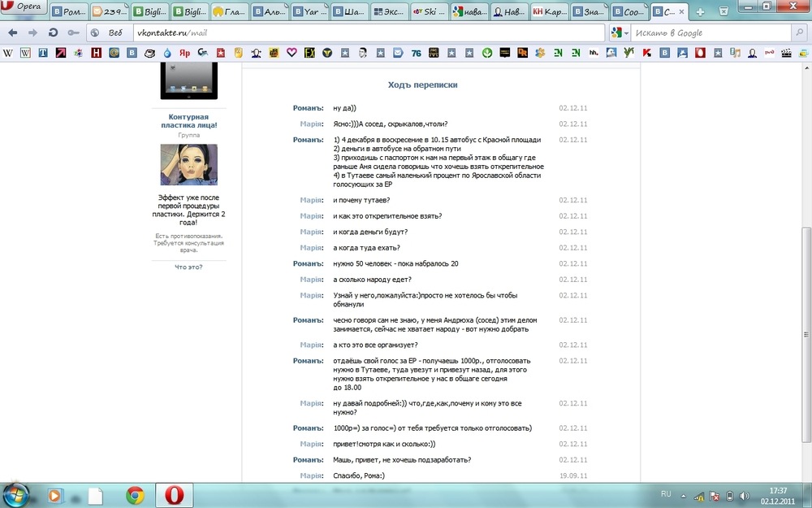Open the Яр bookmark in bookmarks bar

point(184,53)
